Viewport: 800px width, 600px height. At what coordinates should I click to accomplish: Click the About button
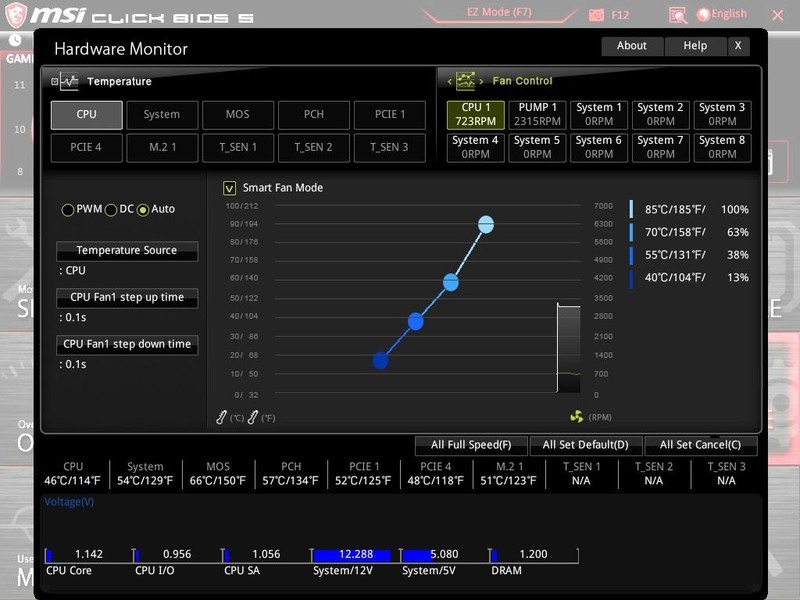[632, 46]
